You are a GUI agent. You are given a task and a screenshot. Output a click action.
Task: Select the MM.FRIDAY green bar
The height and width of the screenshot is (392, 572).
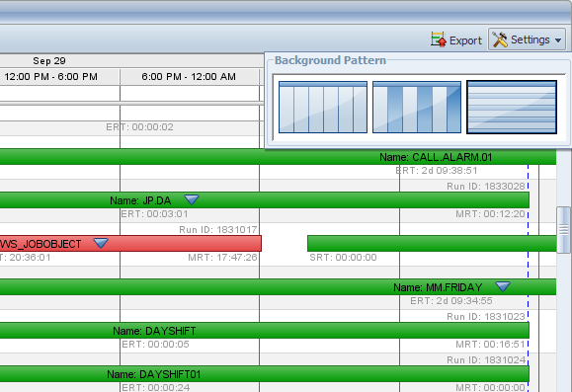278,287
